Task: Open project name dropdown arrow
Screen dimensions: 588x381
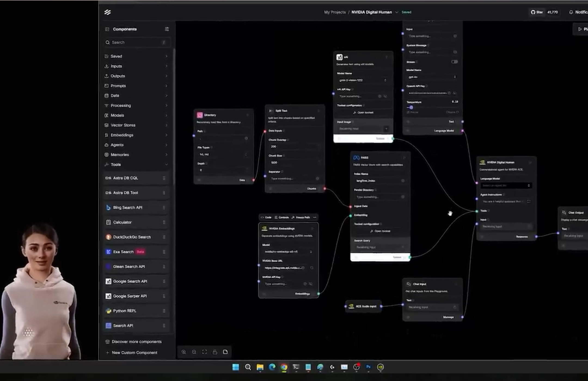Action: pos(397,12)
